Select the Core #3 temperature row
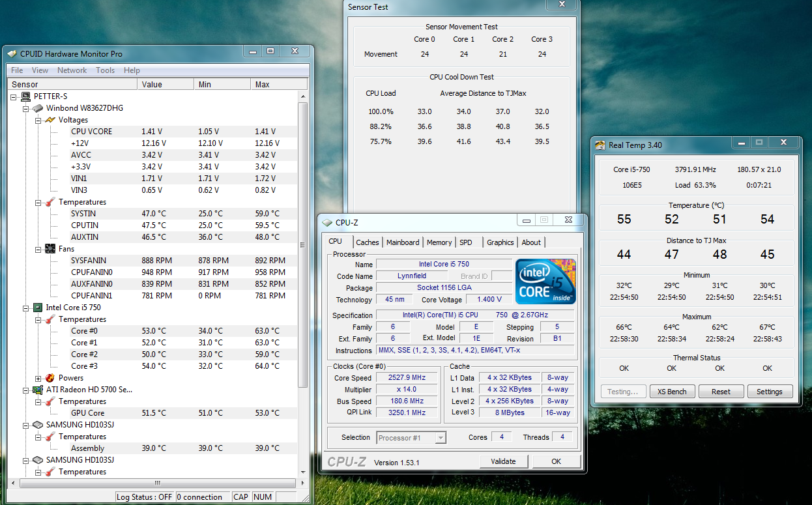Image resolution: width=812 pixels, height=505 pixels. tap(183, 366)
